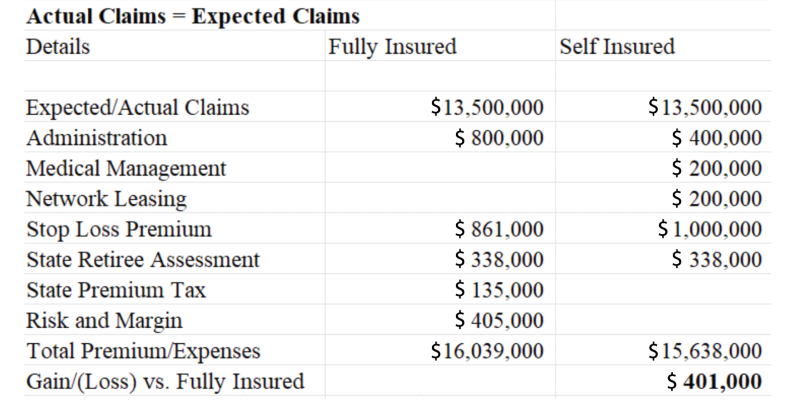Click the Network Leasing row label

[x=107, y=199]
